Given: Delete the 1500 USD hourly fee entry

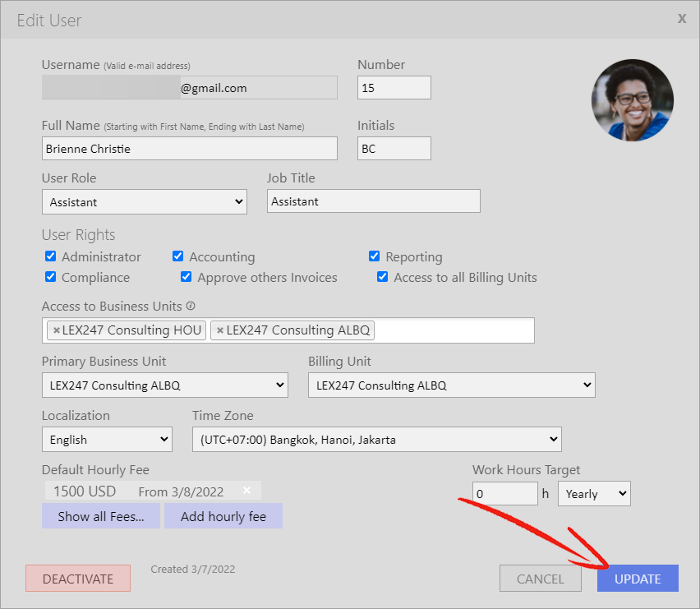Looking at the screenshot, I should (x=246, y=490).
